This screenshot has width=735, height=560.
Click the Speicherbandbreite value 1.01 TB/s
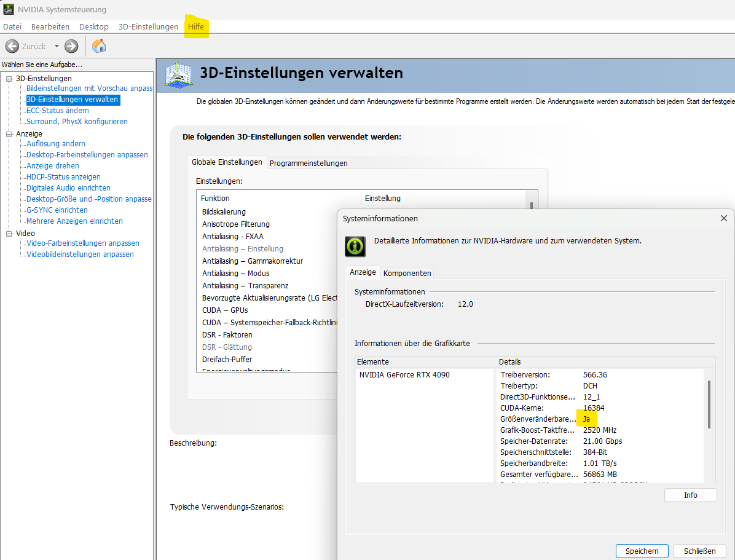click(x=600, y=463)
